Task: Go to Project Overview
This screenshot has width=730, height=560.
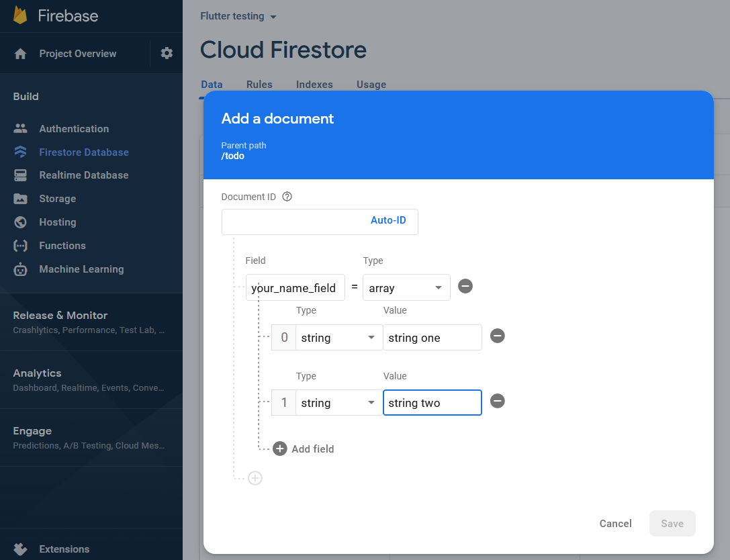Action: [x=78, y=54]
